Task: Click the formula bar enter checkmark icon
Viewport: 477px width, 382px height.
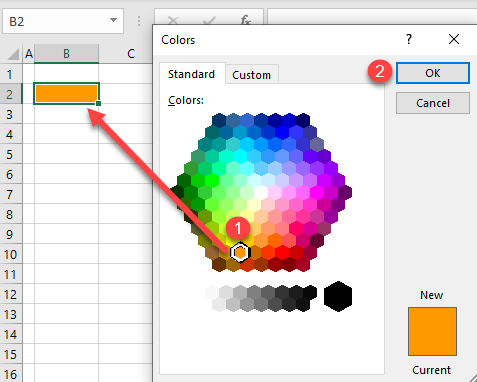Action: click(x=209, y=21)
